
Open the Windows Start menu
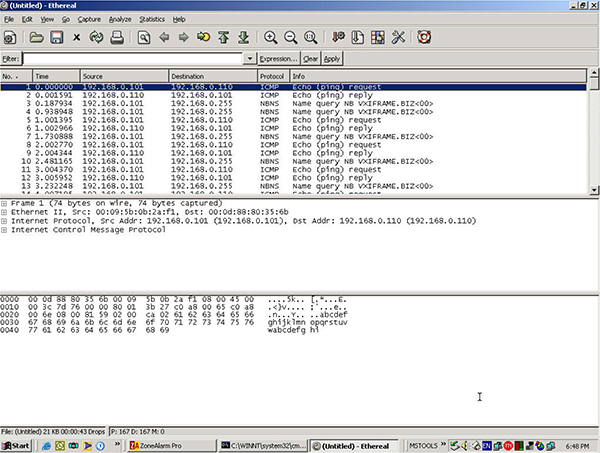pos(16,446)
